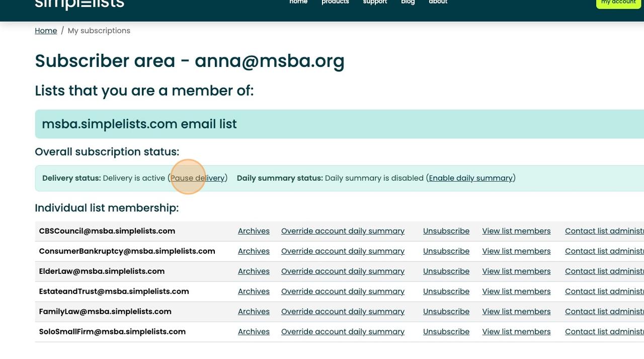
Task: View list members of SoloSmallFirm
Action: coord(516,332)
